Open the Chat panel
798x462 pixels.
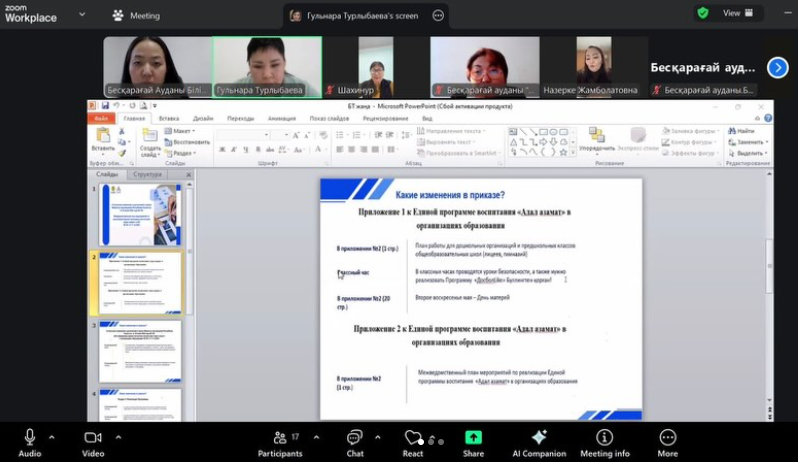[x=355, y=438]
